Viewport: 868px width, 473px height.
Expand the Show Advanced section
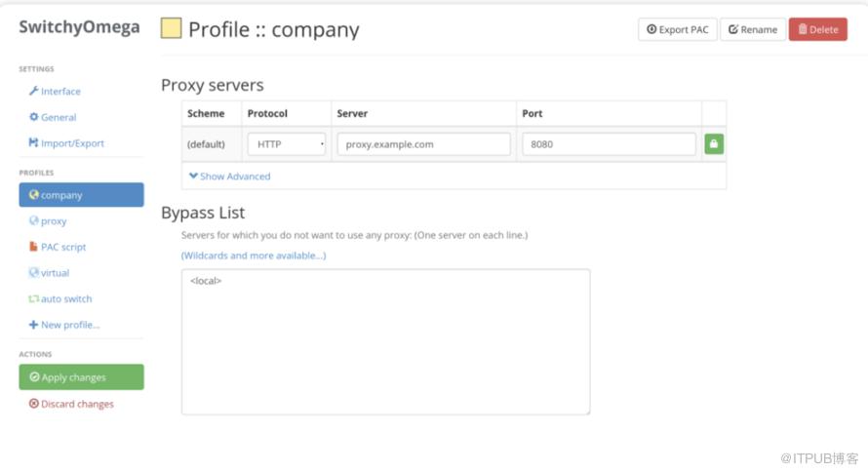pos(230,177)
